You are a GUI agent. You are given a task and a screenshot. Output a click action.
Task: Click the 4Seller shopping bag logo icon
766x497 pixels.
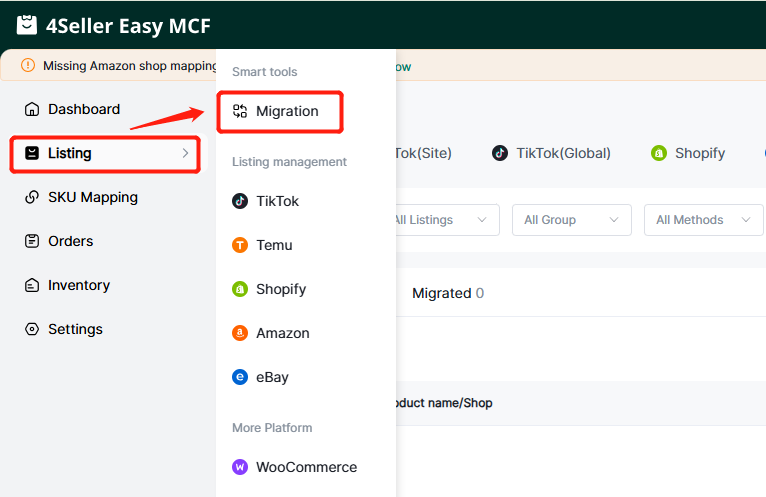[x=26, y=25]
